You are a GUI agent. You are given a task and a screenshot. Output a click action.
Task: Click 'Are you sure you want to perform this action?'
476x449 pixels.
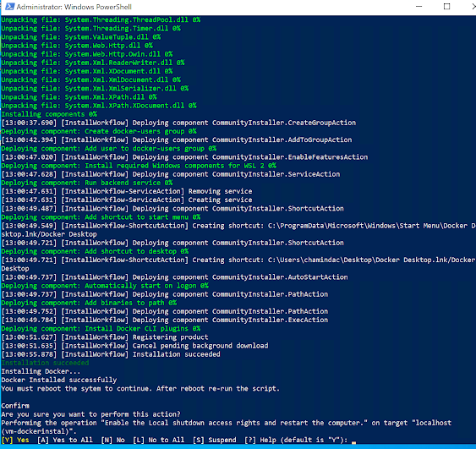pyautogui.click(x=90, y=414)
